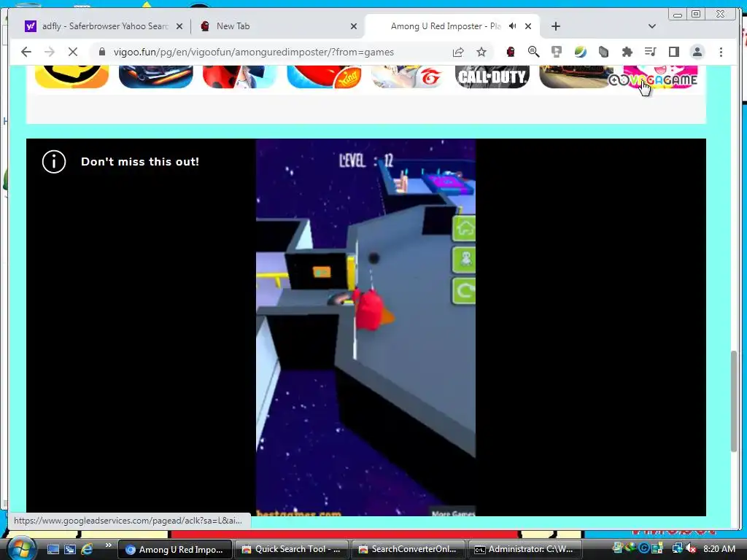Open the racing car game thumbnail
Image resolution: width=747 pixels, height=560 pixels.
pyautogui.click(x=156, y=77)
